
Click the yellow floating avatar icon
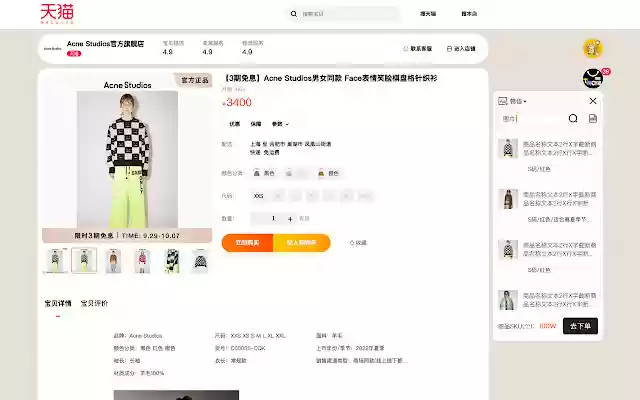593,49
